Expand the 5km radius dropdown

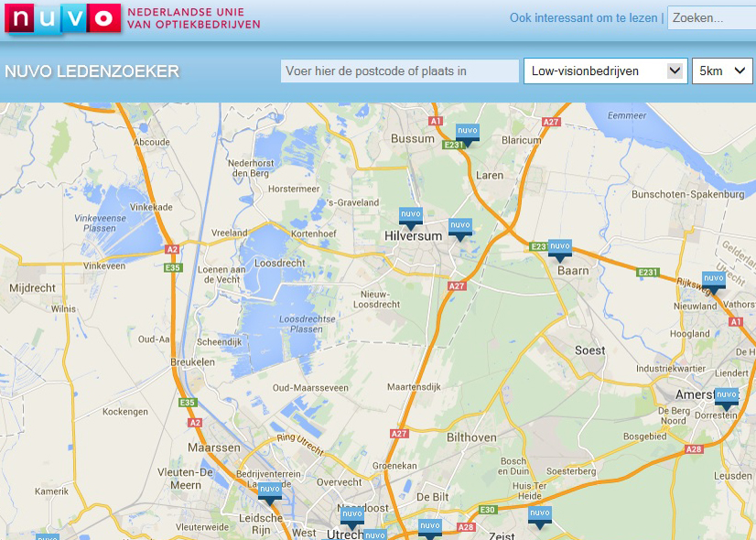coord(721,71)
